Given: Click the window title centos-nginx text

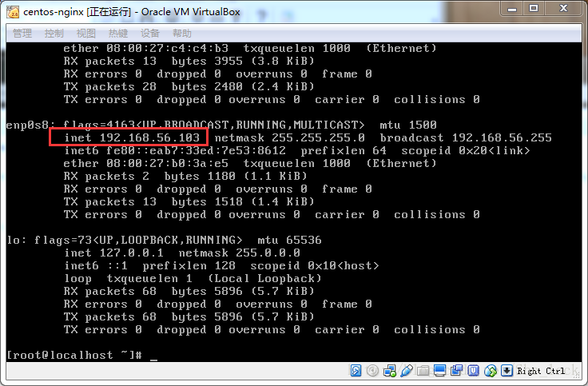Looking at the screenshot, I should coord(54,12).
